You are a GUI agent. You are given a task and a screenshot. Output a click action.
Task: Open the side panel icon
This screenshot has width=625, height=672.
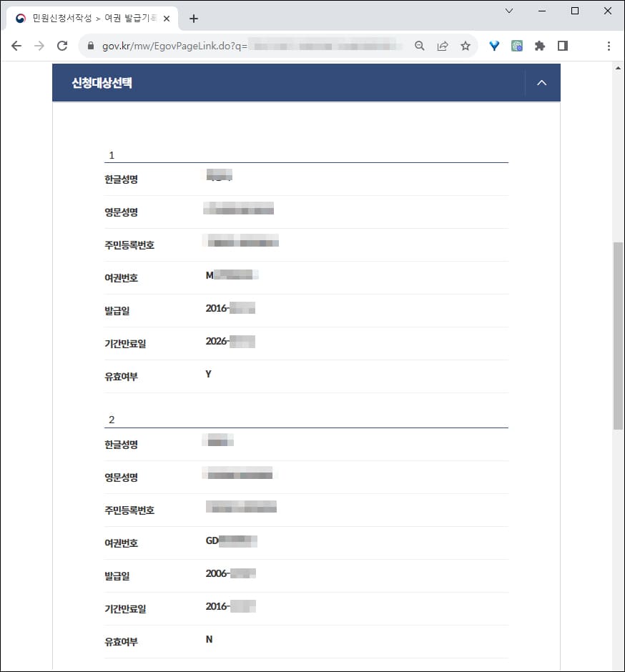point(562,45)
